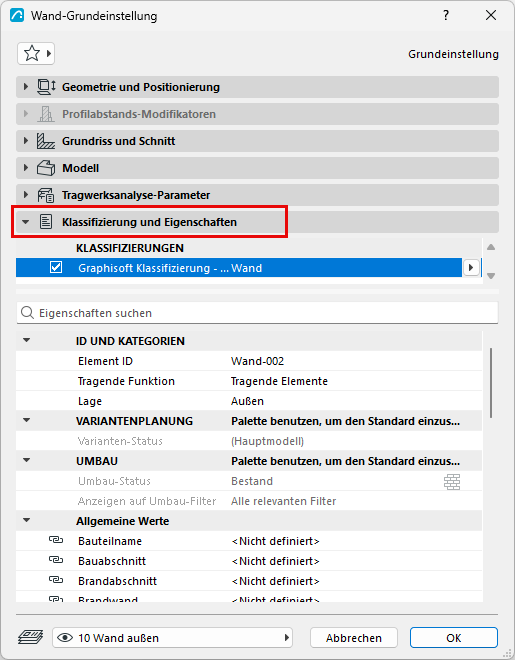Collapse the UMBAU group

(x=27, y=460)
